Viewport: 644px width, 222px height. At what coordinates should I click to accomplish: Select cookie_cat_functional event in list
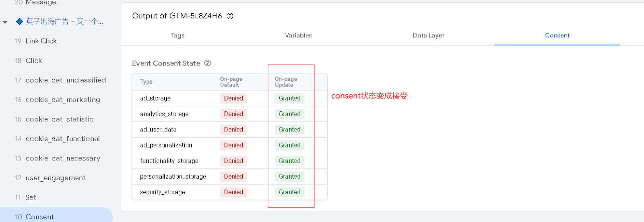tap(63, 139)
